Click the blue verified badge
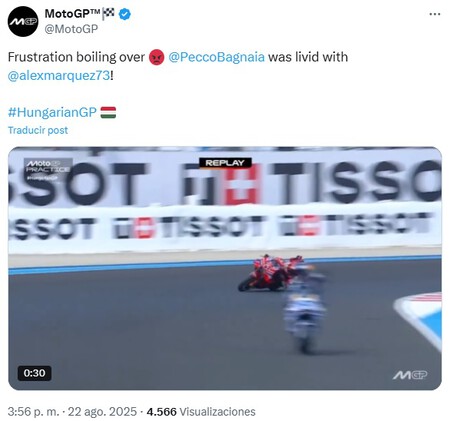 pos(125,14)
